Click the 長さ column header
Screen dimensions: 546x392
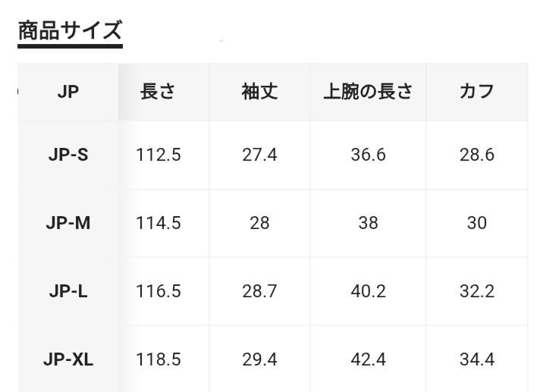point(158,92)
